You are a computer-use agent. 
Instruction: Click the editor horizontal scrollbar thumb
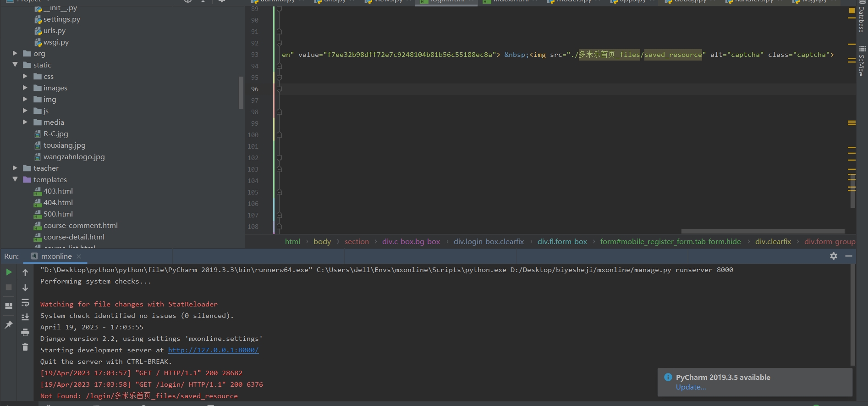[x=763, y=231]
